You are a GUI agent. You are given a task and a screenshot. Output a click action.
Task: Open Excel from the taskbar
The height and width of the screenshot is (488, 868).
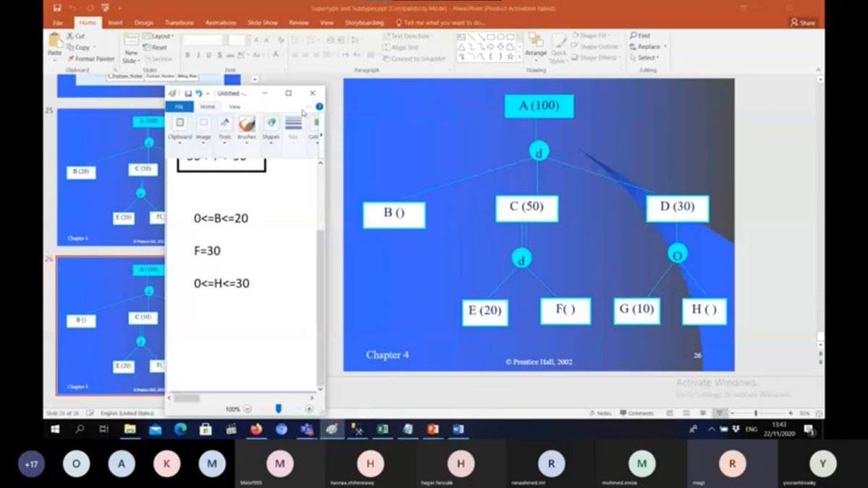point(382,429)
